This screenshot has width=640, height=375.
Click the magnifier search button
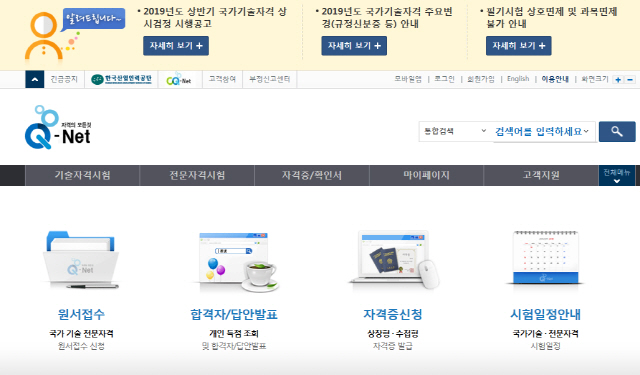tap(617, 131)
